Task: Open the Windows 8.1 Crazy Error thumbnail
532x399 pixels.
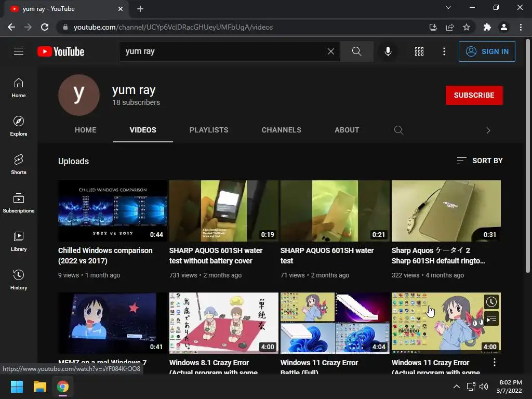Action: (223, 323)
